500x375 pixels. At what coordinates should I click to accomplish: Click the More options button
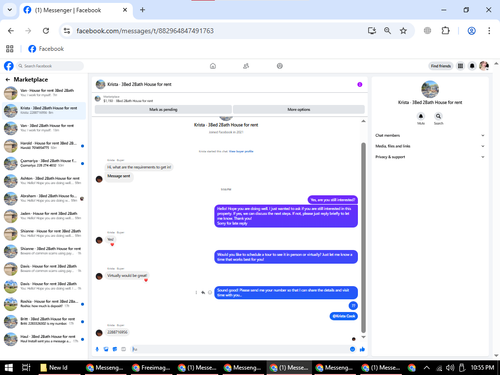[x=299, y=109]
